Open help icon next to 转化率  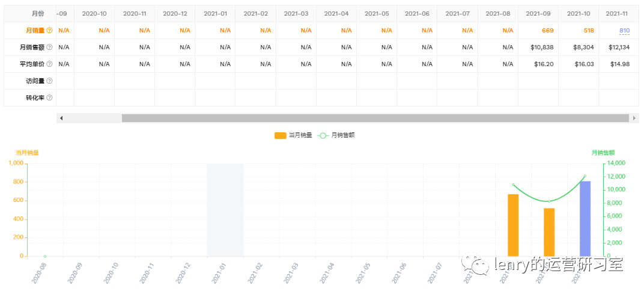tap(50, 98)
